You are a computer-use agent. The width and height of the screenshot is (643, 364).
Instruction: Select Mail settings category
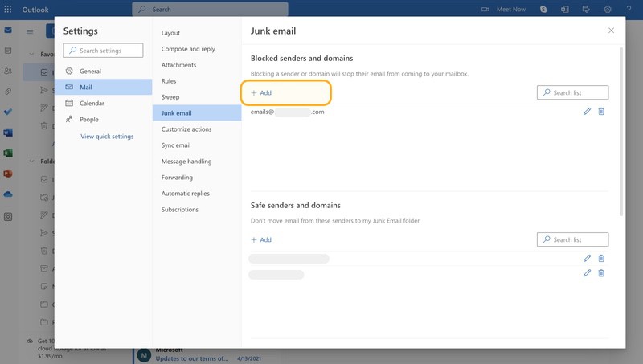(104, 87)
